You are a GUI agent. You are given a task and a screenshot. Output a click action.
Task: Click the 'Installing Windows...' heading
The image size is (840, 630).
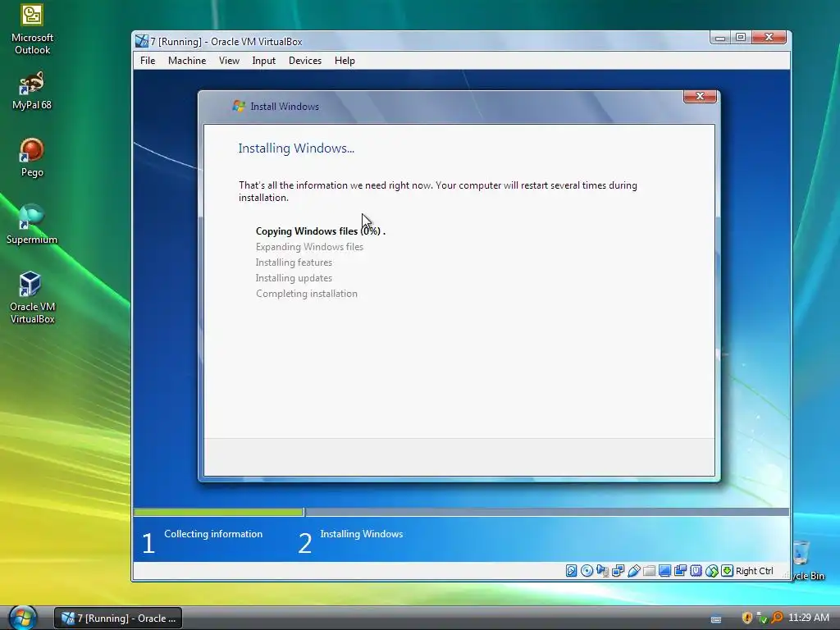click(296, 148)
